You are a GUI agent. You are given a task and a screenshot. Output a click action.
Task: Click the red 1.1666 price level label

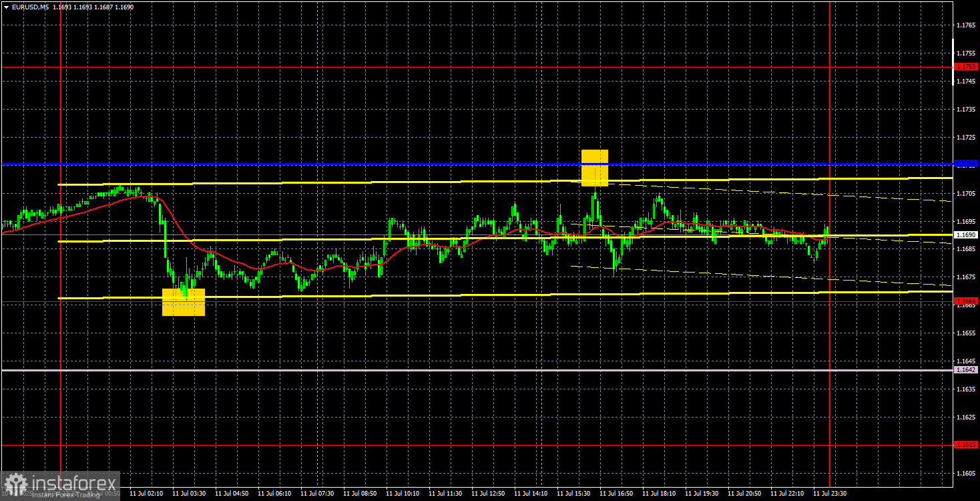[x=966, y=301]
